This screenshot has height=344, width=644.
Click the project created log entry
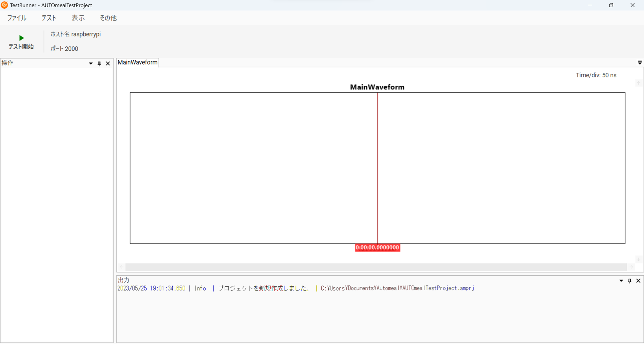(x=295, y=288)
